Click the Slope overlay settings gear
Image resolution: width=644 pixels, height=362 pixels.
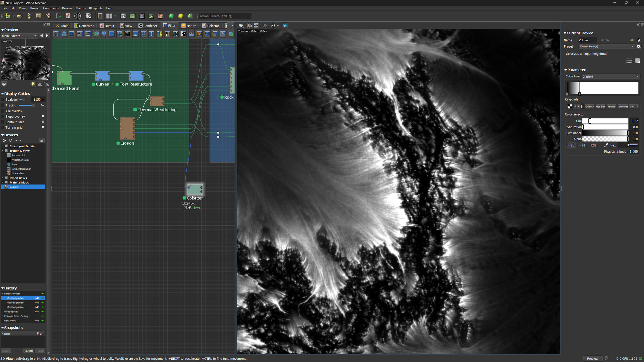tap(43, 116)
